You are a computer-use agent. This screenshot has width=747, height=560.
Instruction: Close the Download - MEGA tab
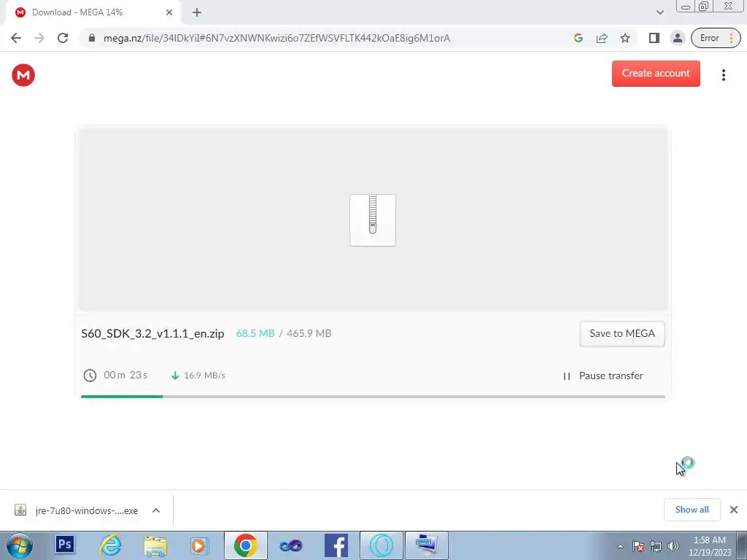coord(169,12)
